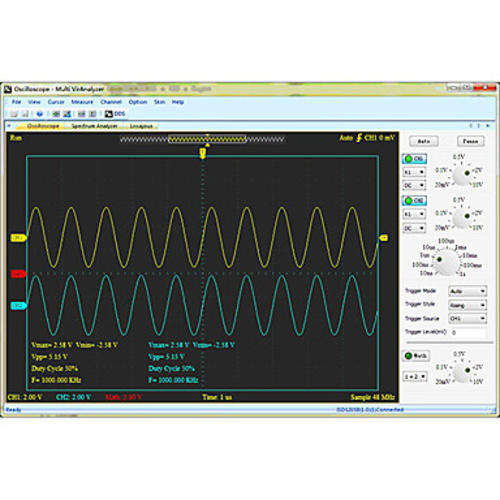Toggle the CH1 channel enable button
The width and height of the screenshot is (500, 500).
point(414,159)
